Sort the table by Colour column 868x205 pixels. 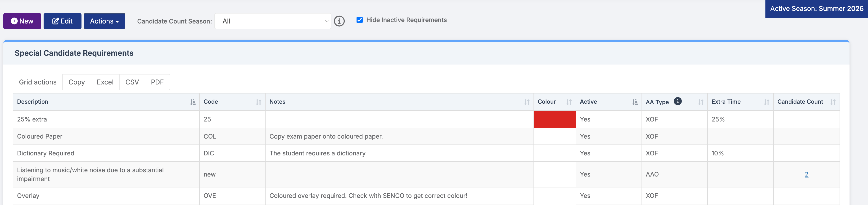pyautogui.click(x=569, y=102)
